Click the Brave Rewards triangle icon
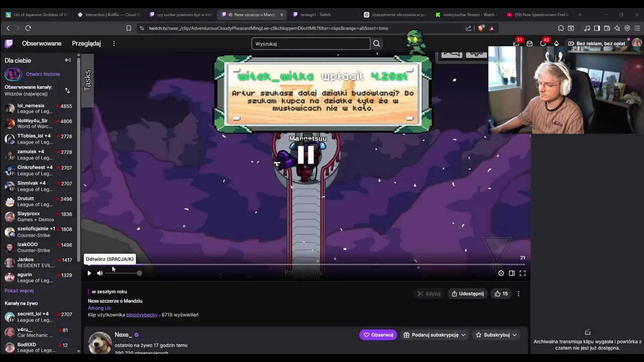 pyautogui.click(x=492, y=28)
